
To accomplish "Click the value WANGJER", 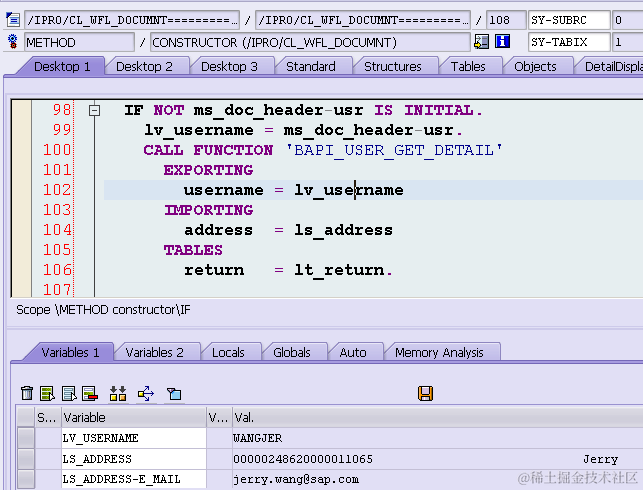I will (x=258, y=438).
